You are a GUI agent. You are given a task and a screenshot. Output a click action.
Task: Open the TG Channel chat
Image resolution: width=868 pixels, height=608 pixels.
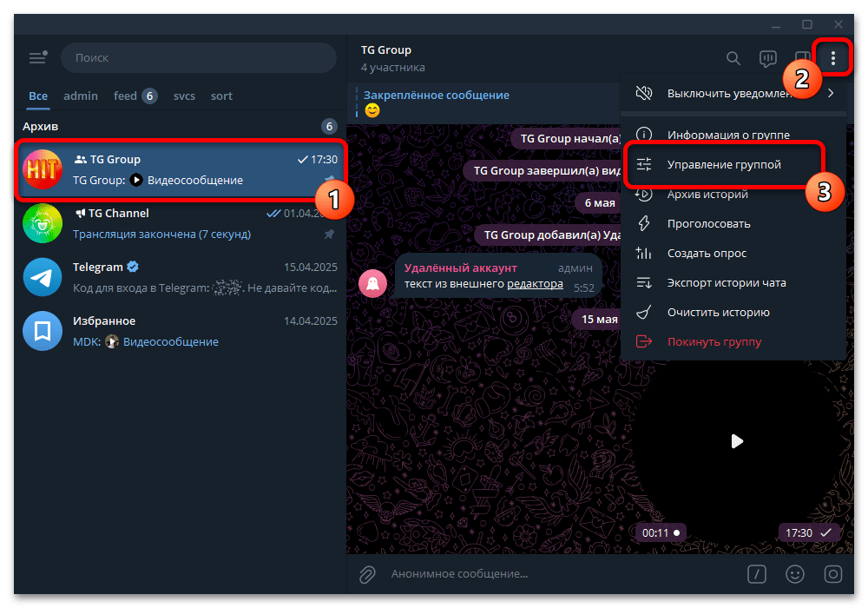(x=180, y=223)
